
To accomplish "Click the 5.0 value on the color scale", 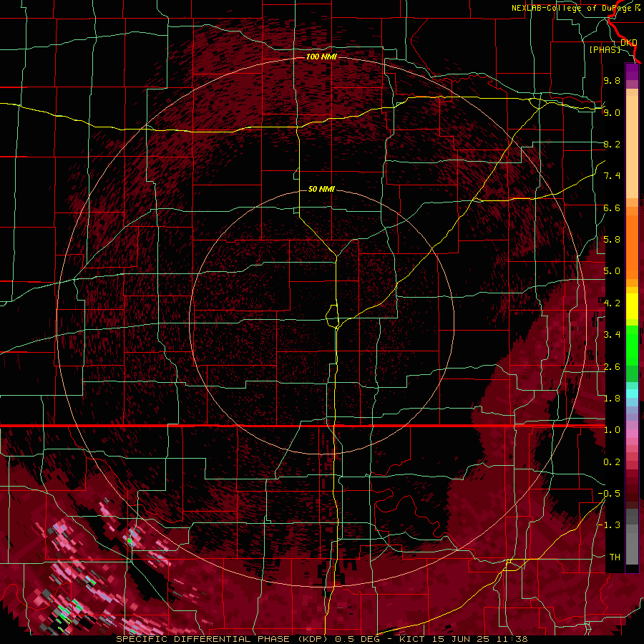I will 612,271.
